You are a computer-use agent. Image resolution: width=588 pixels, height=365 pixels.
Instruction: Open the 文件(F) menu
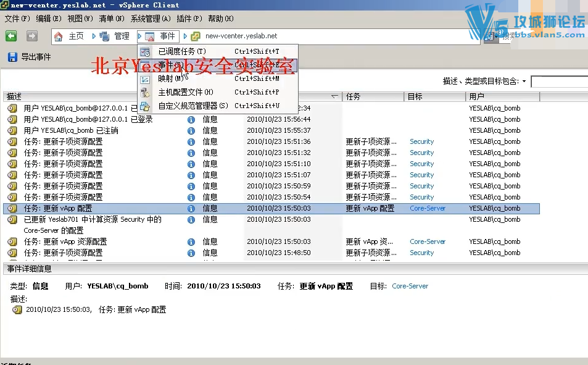pyautogui.click(x=17, y=19)
